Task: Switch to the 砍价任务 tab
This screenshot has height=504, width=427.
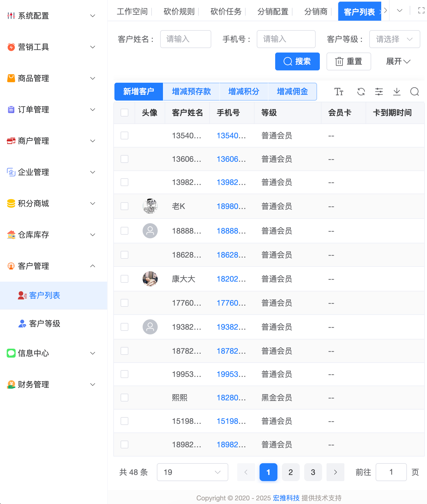Action: coord(226,11)
